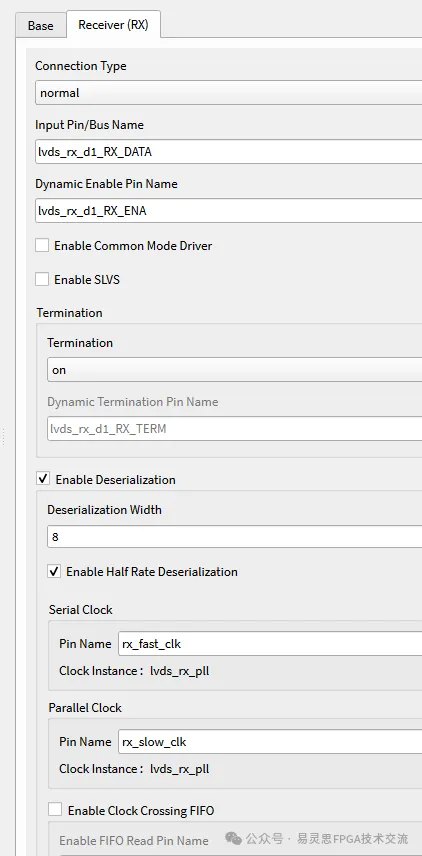Click the Input Pin/Bus Name field
Image resolution: width=422 pixels, height=856 pixels.
point(228,152)
